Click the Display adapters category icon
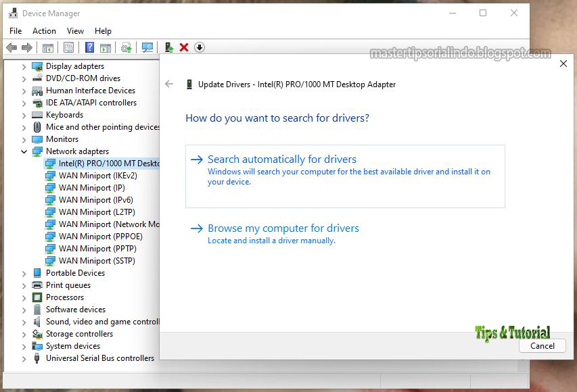This screenshot has height=392, width=577. pyautogui.click(x=37, y=66)
